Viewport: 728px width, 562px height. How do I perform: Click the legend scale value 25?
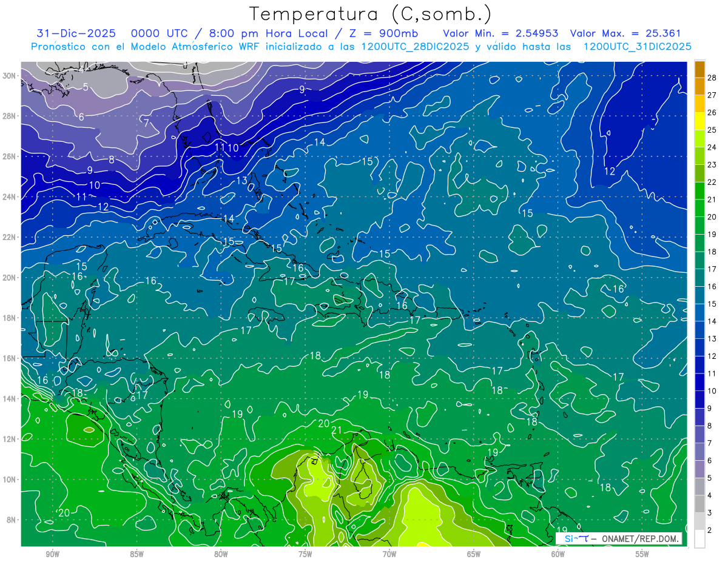712,130
